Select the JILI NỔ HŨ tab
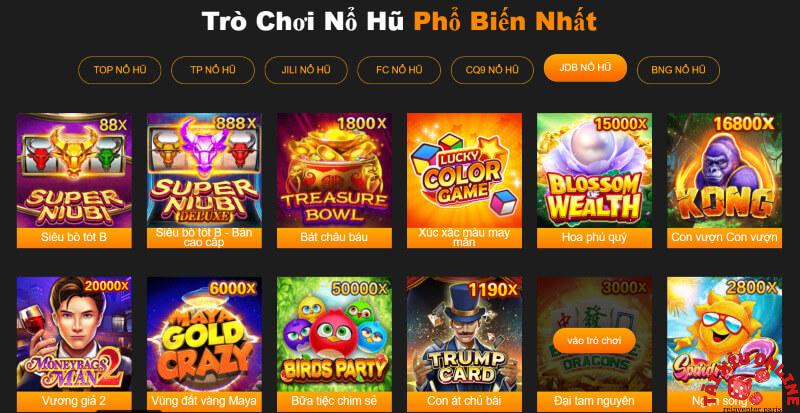800x413 pixels. (306, 70)
